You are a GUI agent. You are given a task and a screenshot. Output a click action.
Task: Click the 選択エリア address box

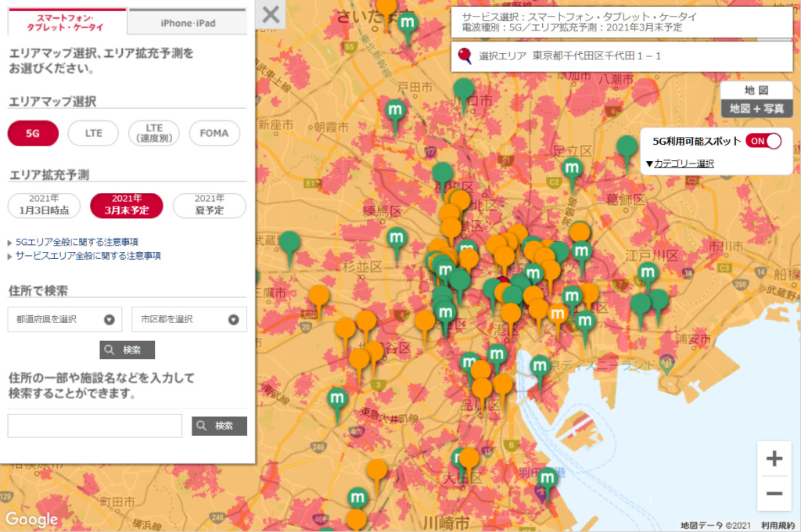[622, 56]
